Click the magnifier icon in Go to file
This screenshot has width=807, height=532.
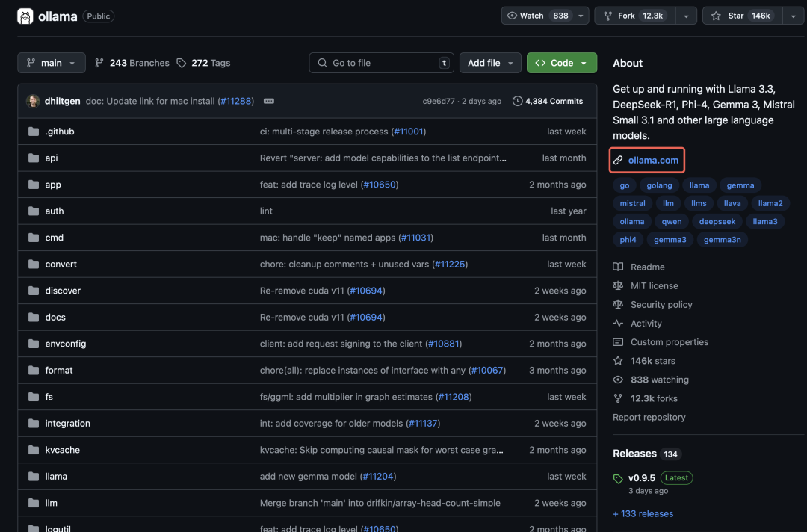pyautogui.click(x=322, y=63)
